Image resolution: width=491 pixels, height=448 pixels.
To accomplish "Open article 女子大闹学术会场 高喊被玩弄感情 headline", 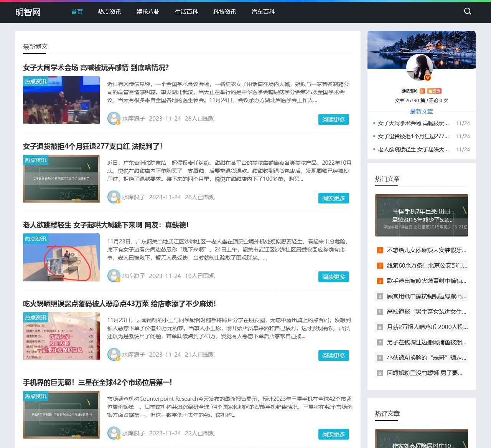I will pyautogui.click(x=96, y=68).
